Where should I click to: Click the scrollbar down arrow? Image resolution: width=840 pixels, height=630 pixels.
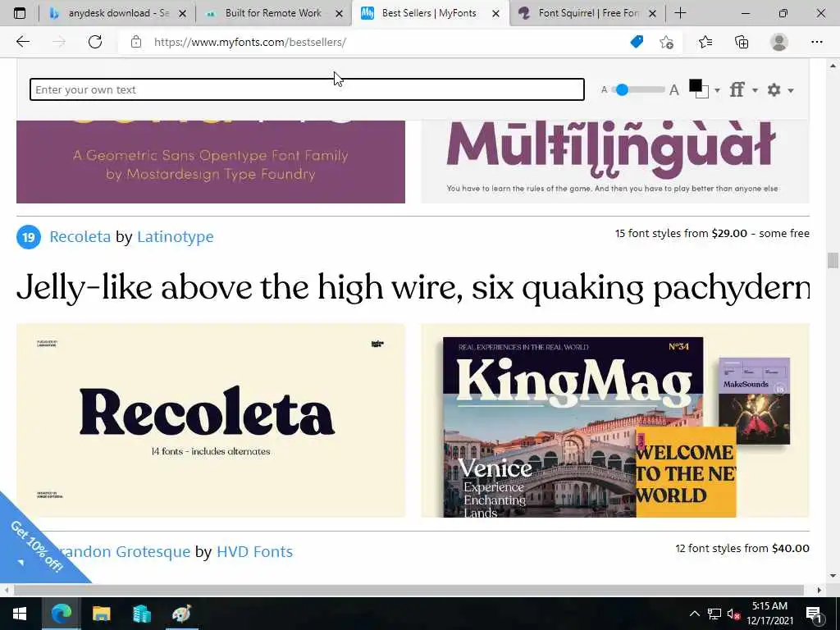click(x=833, y=577)
